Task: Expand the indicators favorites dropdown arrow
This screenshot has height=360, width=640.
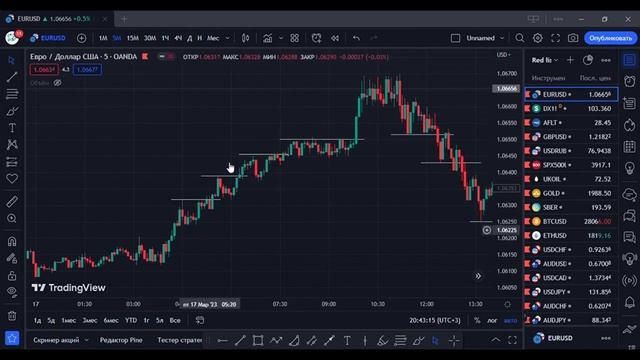Action: (x=281, y=38)
